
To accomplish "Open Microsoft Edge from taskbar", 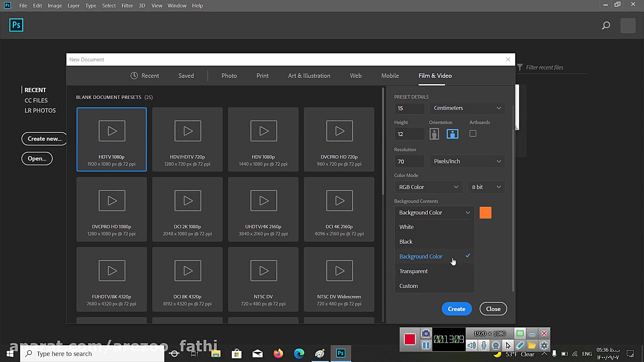I will click(x=299, y=354).
